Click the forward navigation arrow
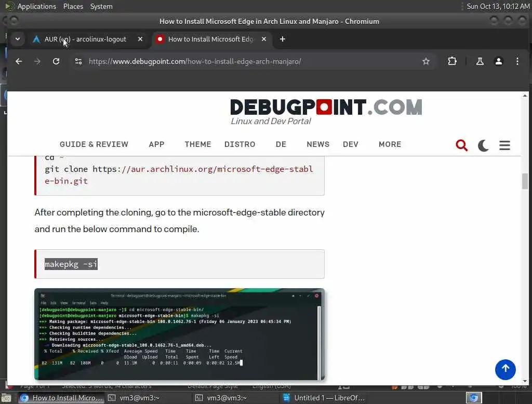The width and height of the screenshot is (532, 404). point(37,61)
